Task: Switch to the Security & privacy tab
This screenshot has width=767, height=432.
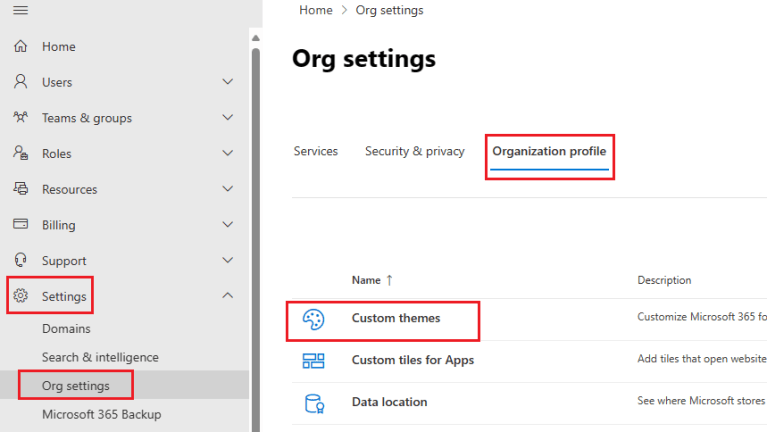Action: pos(414,152)
